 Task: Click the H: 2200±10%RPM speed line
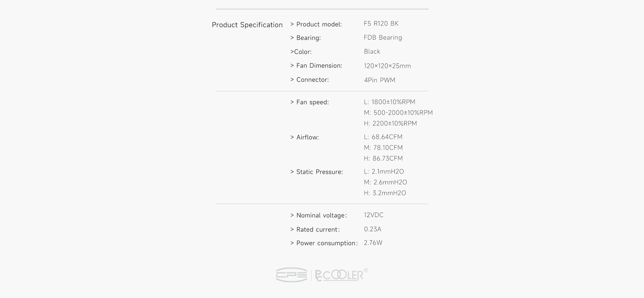point(390,123)
